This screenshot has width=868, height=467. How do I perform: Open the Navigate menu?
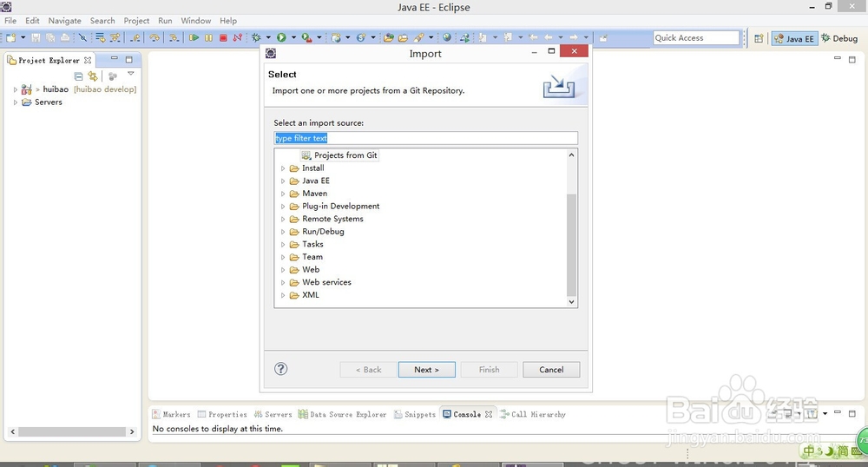click(x=64, y=21)
